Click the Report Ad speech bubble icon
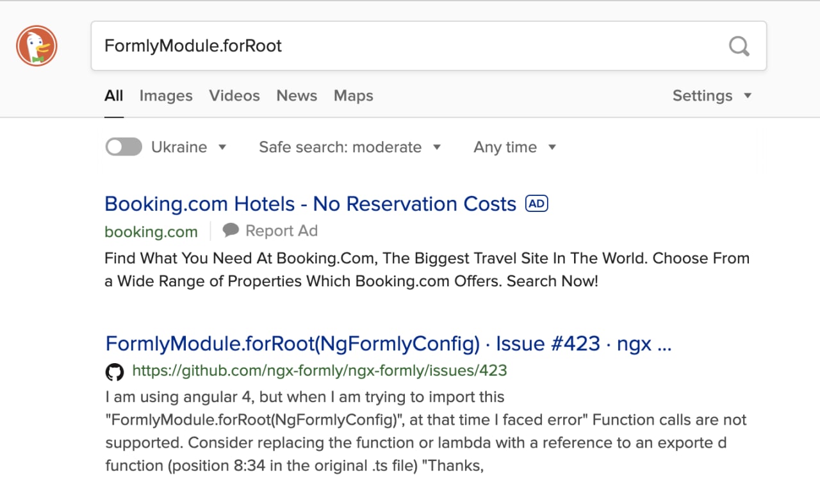The height and width of the screenshot is (504, 820). 231,231
